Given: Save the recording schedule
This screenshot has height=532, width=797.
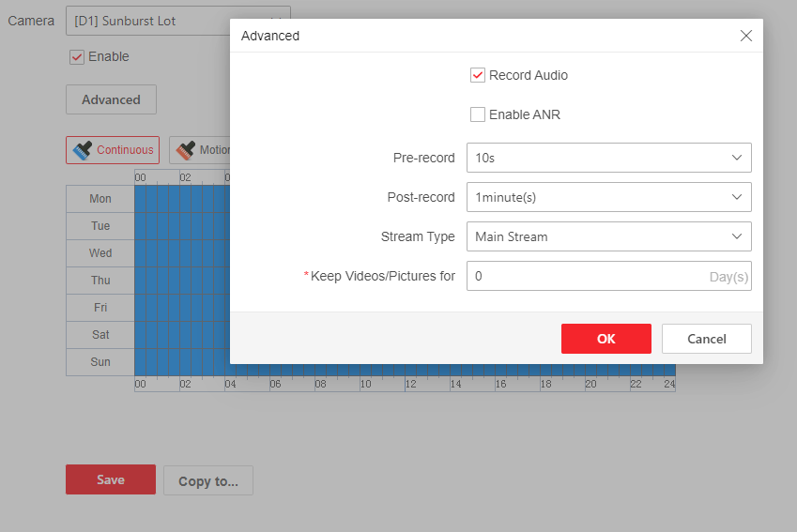Looking at the screenshot, I should click(110, 479).
